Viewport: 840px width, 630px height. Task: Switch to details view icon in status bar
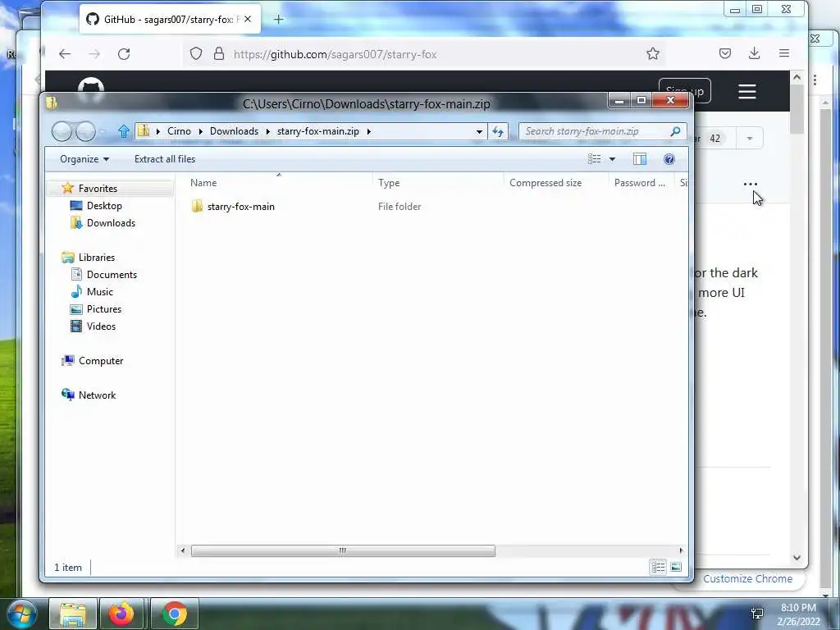[x=659, y=567]
